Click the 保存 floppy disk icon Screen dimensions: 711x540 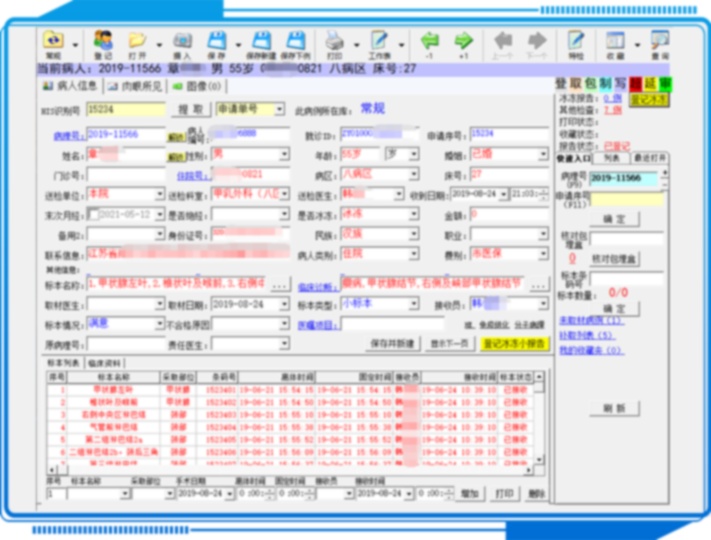(x=216, y=42)
